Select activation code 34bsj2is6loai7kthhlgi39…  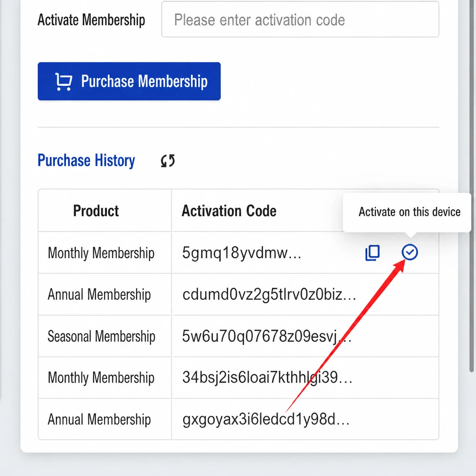pyautogui.click(x=267, y=377)
